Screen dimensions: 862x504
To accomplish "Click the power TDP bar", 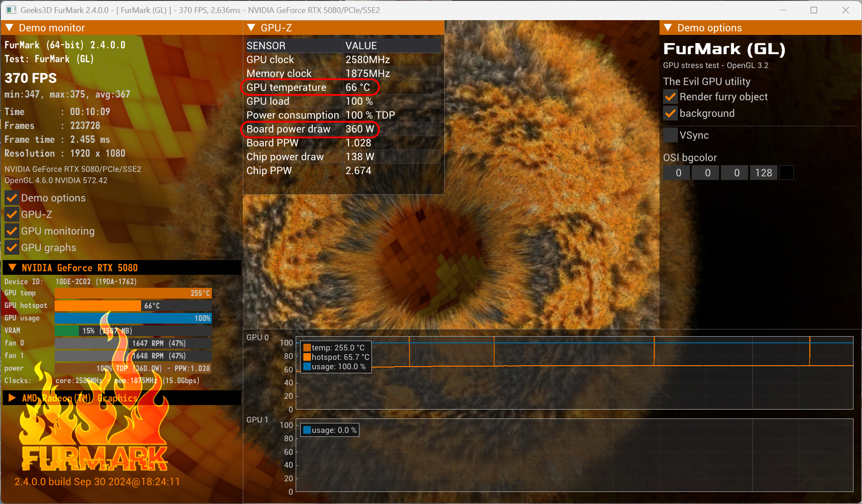I will click(133, 368).
